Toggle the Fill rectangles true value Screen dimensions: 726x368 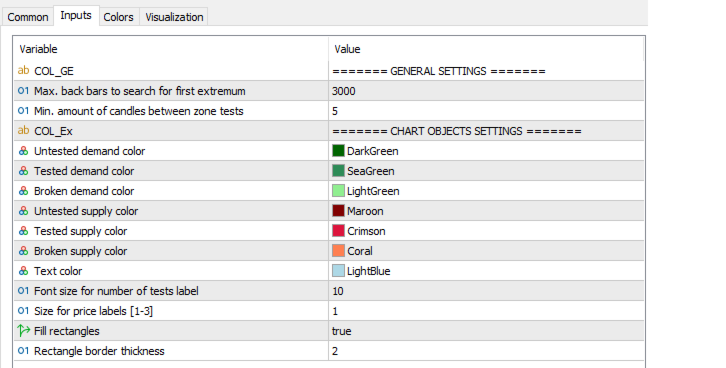click(486, 331)
